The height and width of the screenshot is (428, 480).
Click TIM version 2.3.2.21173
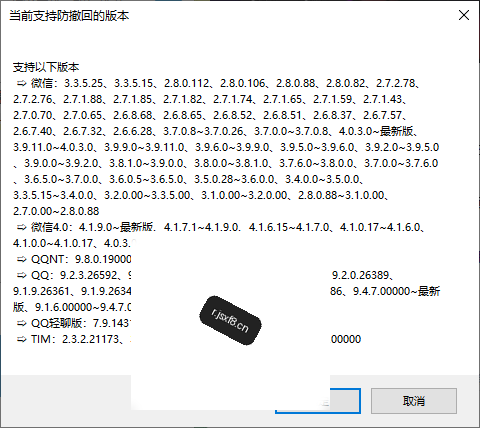point(90,339)
